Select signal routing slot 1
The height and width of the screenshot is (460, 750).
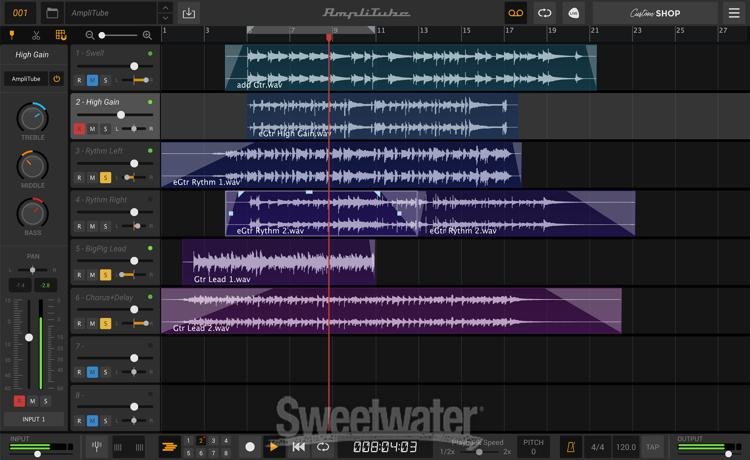(188, 440)
